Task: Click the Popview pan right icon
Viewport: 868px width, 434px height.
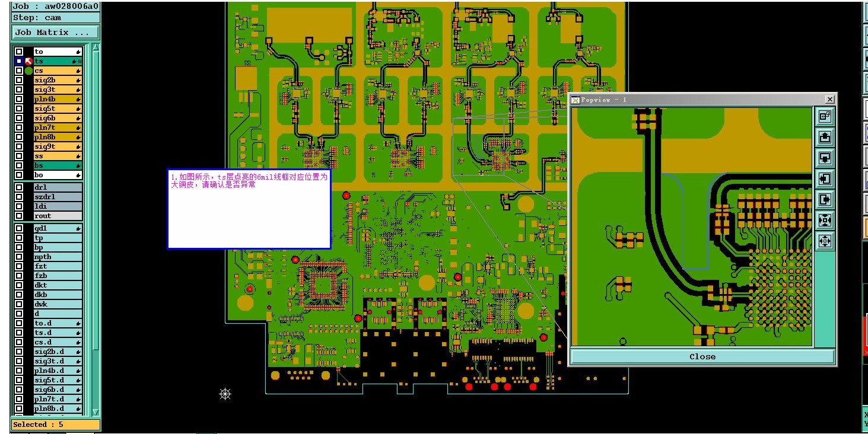Action: (825, 199)
